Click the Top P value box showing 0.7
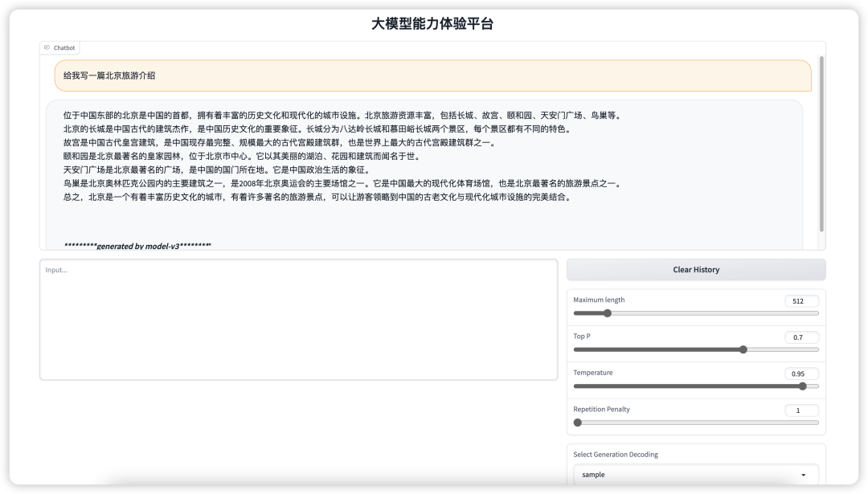 coord(800,337)
